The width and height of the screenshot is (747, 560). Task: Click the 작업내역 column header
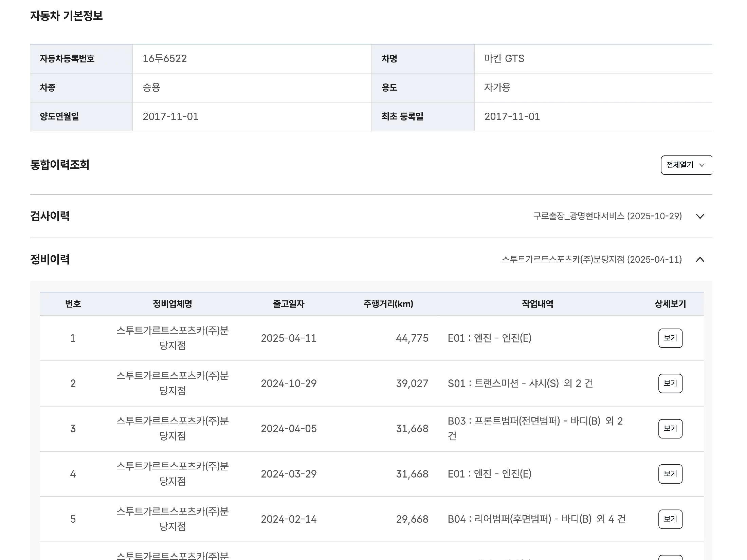point(537,304)
